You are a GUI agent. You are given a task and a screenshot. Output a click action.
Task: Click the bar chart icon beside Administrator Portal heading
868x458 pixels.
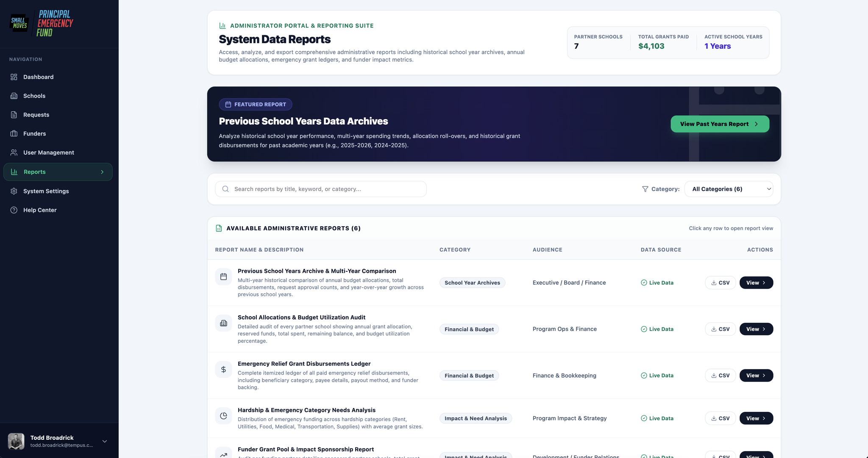coord(223,25)
